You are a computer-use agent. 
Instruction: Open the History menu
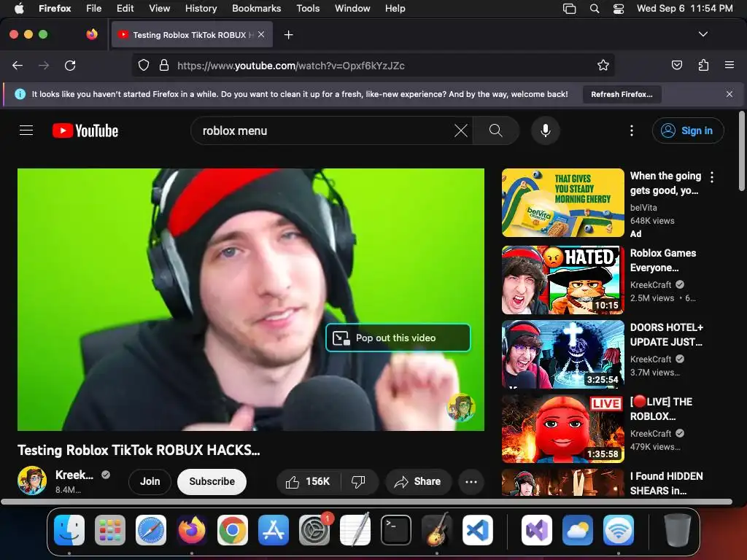pos(201,8)
